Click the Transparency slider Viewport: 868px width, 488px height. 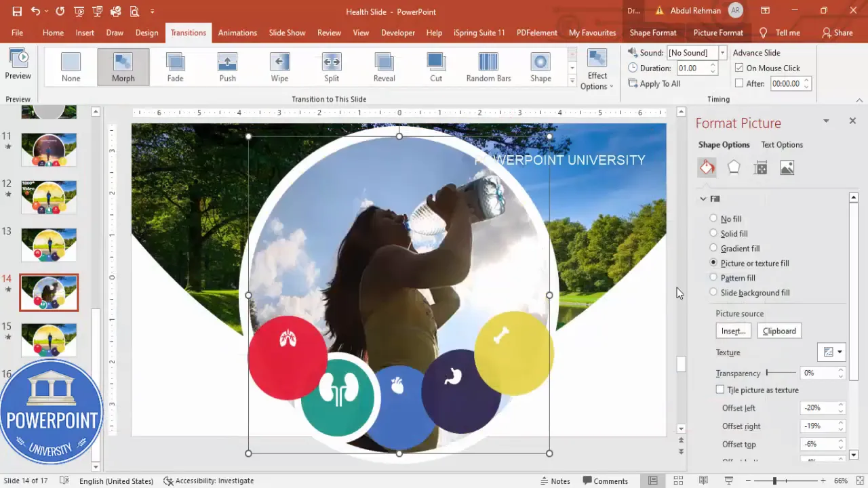pyautogui.click(x=781, y=373)
